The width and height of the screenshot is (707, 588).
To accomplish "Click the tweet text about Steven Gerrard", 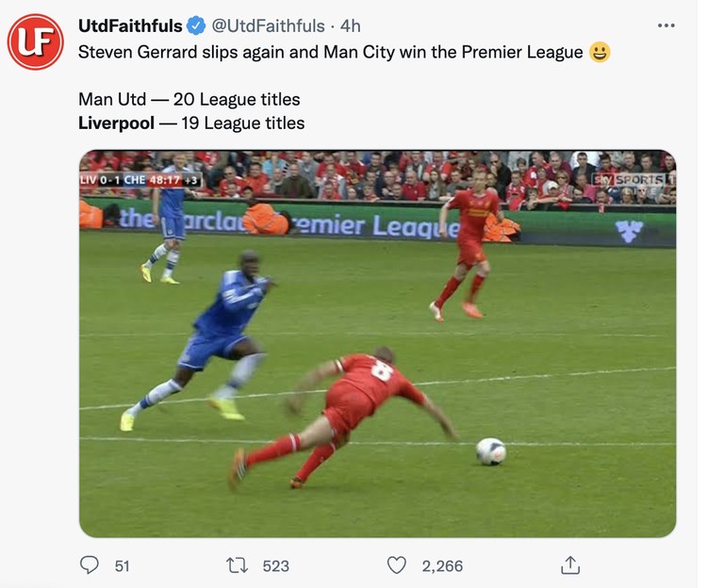I will (x=330, y=52).
